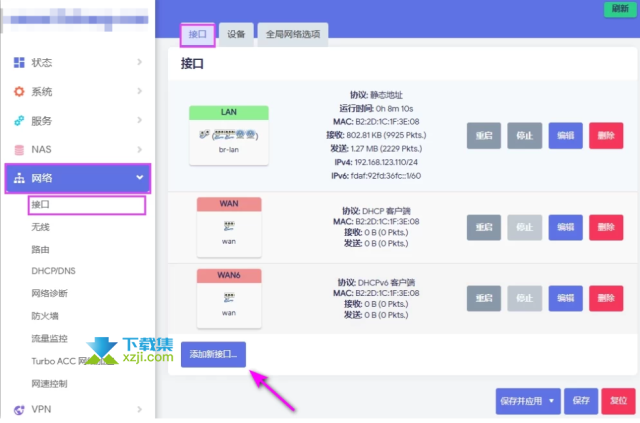Collapse the 网络 menu chevron
The width and height of the screenshot is (640, 423).
(x=140, y=178)
